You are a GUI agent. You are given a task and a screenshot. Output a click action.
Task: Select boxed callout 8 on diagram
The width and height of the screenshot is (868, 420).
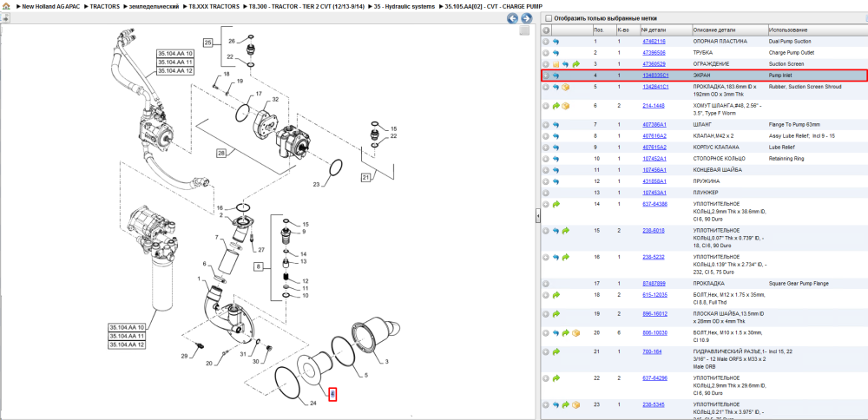[x=259, y=266]
